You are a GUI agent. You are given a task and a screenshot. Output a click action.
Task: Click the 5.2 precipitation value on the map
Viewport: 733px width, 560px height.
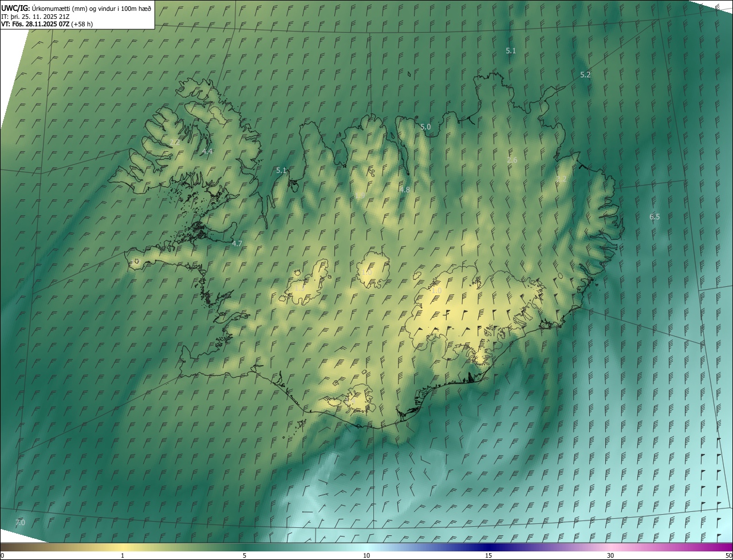click(585, 75)
